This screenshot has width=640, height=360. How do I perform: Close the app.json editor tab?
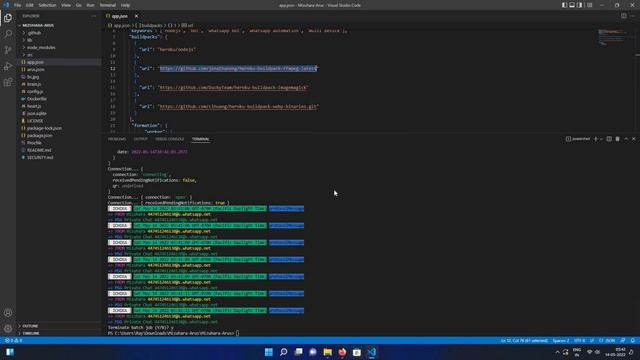click(x=136, y=16)
